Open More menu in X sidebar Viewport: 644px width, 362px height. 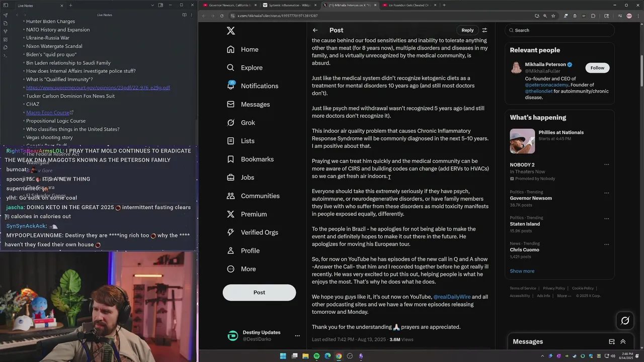(x=241, y=269)
